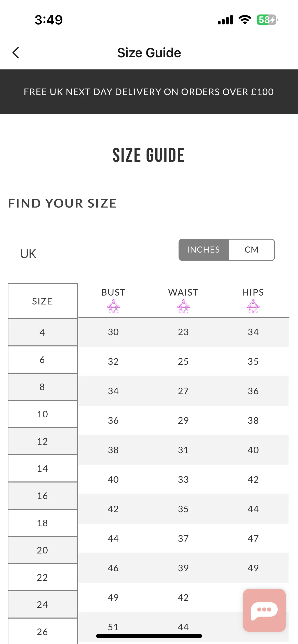This screenshot has height=644, width=298.
Task: Select the HIPS column header
Action: pyautogui.click(x=253, y=292)
